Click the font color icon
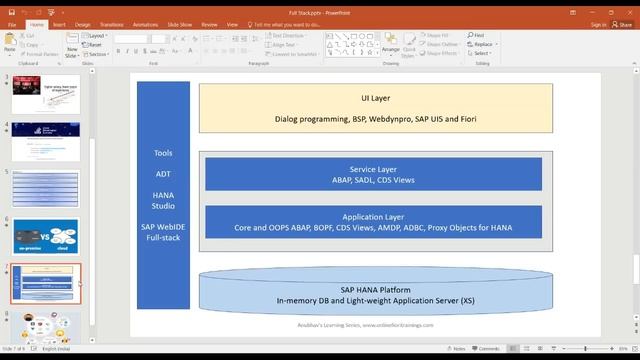This screenshot has width=640, height=360. pos(190,51)
